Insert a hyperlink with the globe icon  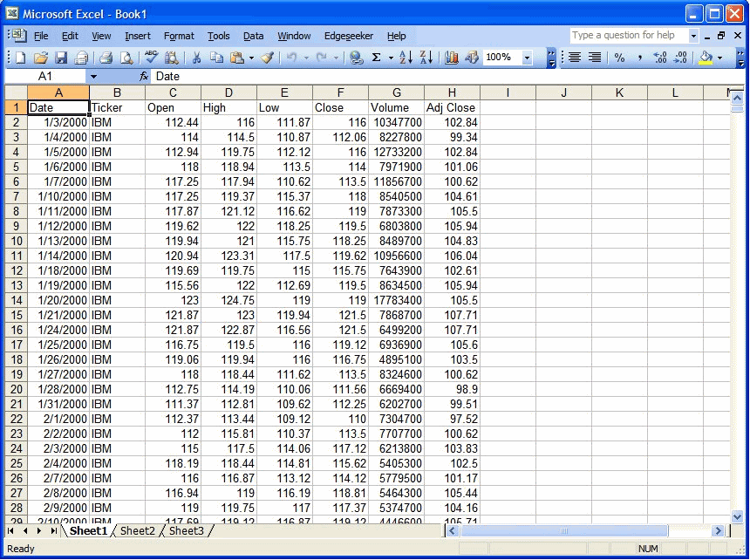coord(356,58)
